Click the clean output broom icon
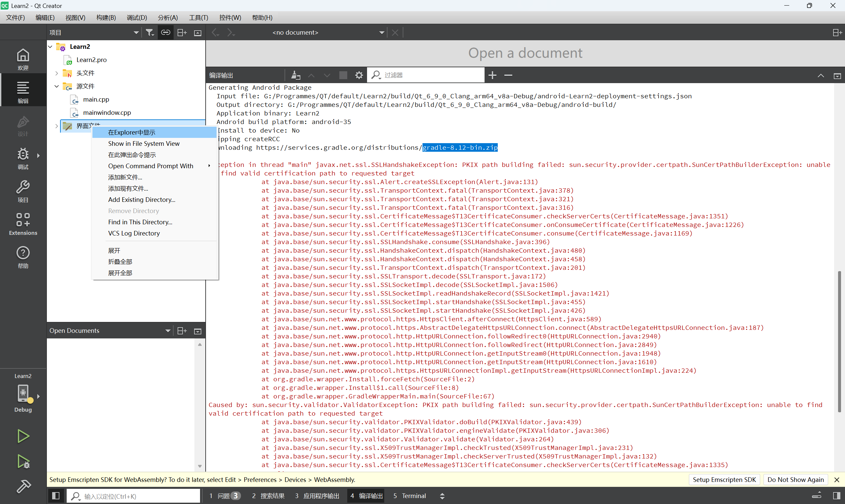Screen dimensions: 845x504 (x=296, y=75)
